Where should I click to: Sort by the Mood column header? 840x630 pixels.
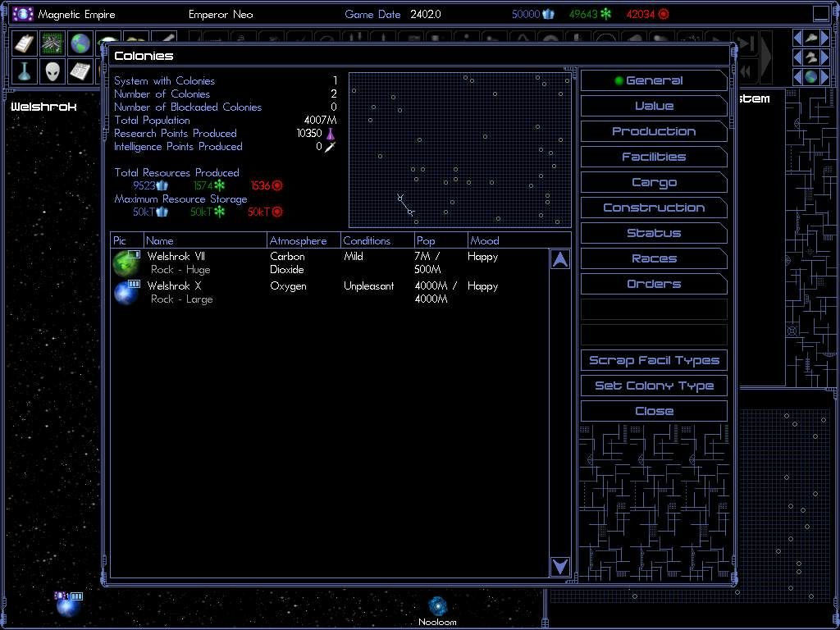(518, 240)
